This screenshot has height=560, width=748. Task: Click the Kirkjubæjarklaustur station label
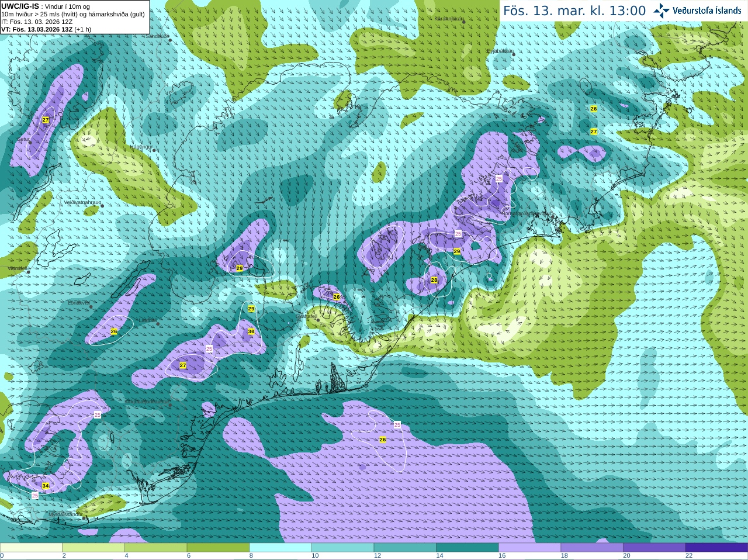point(147,402)
